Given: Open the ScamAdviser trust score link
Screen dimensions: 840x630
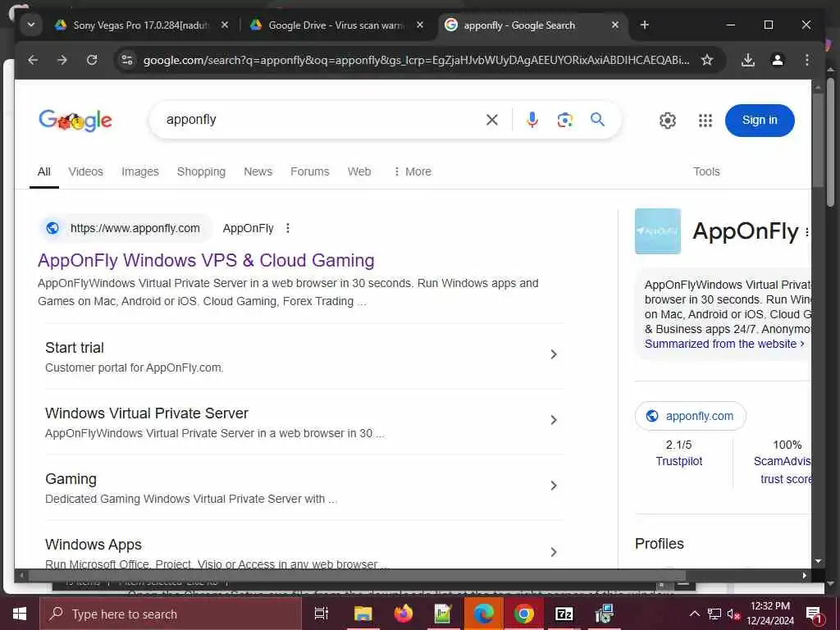Looking at the screenshot, I should (783, 470).
